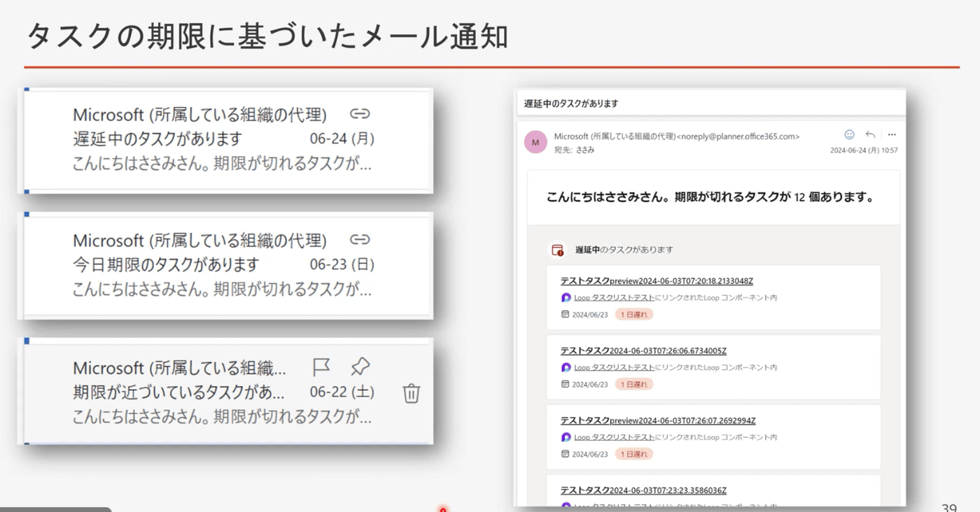Click the calendar icon in the 07:26:06 task card

pos(565,384)
